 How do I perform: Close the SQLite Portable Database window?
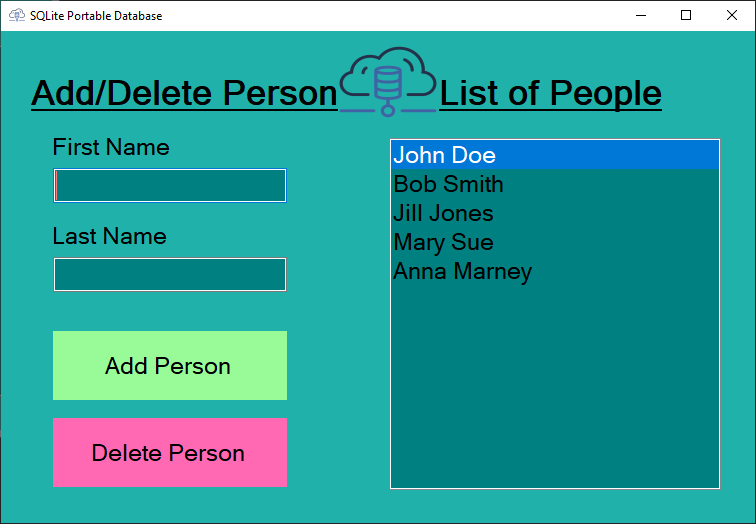tap(731, 15)
